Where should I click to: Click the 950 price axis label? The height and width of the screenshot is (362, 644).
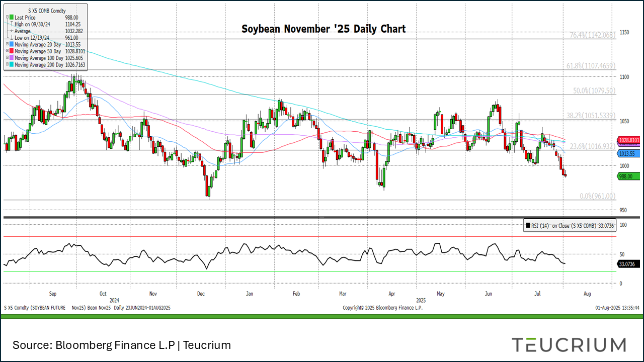(x=624, y=210)
